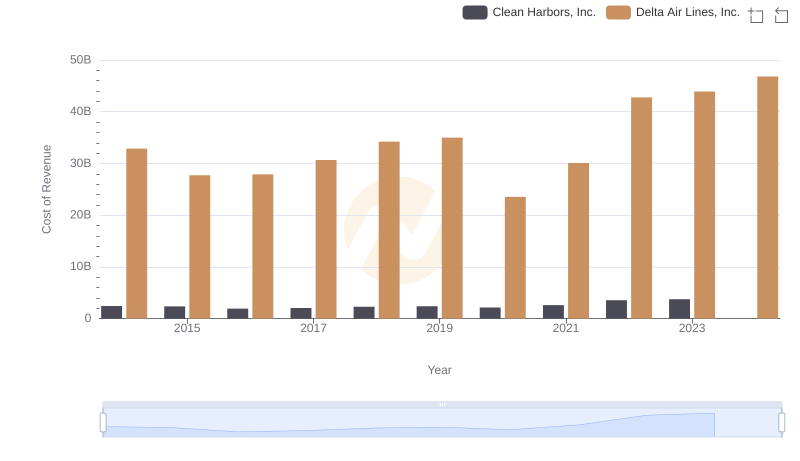Image resolution: width=800 pixels, height=461 pixels.
Task: Select Clean Harbors bar for 2016
Action: pyautogui.click(x=238, y=314)
